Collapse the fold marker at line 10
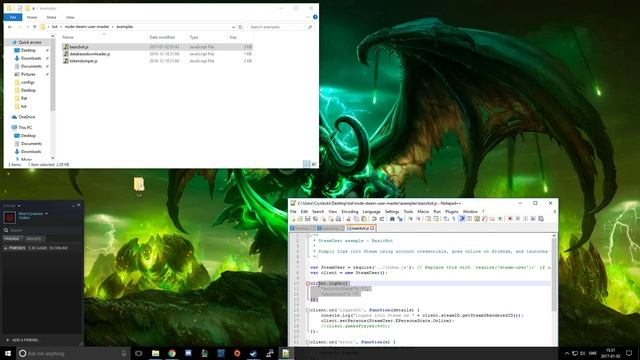The width and height of the screenshot is (640, 360). tap(308, 283)
